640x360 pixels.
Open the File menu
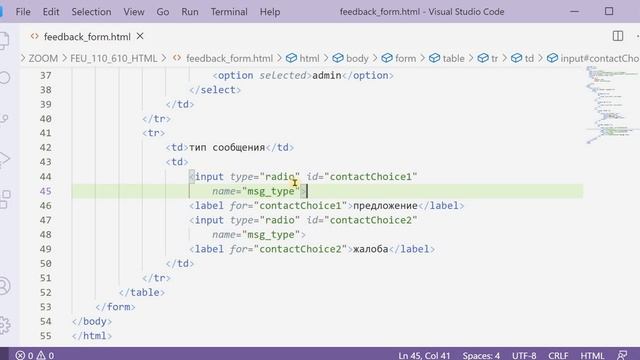coord(23,12)
